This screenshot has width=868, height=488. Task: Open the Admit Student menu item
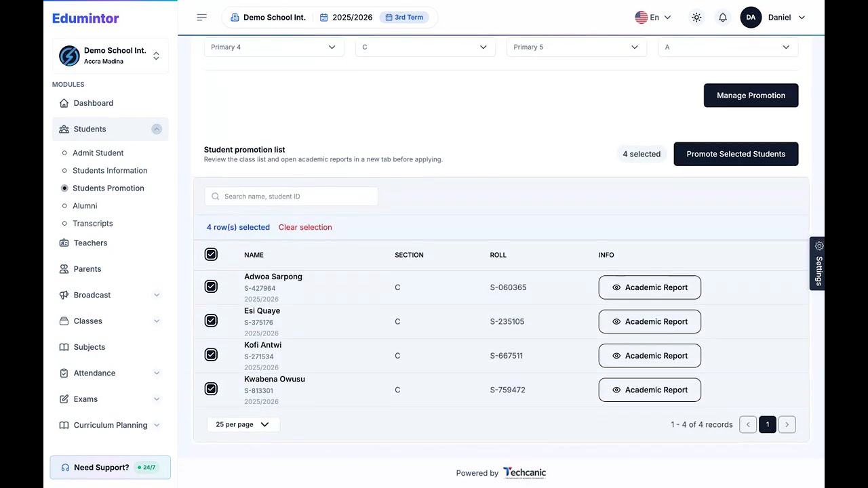[x=98, y=153]
